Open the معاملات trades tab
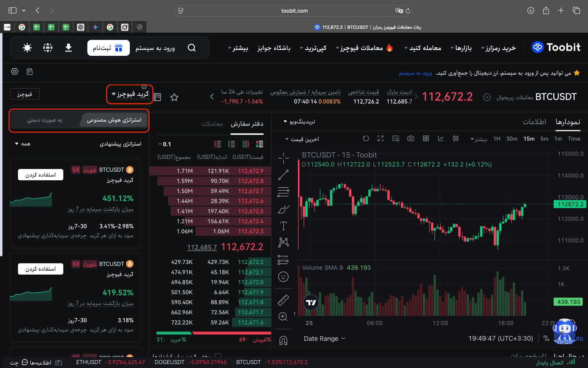The height and width of the screenshot is (368, 588). coord(212,124)
